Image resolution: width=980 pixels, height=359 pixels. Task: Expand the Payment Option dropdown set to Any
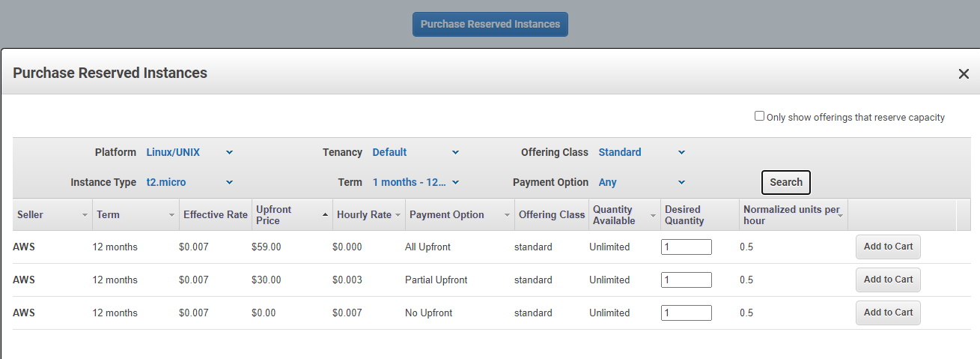tap(642, 182)
